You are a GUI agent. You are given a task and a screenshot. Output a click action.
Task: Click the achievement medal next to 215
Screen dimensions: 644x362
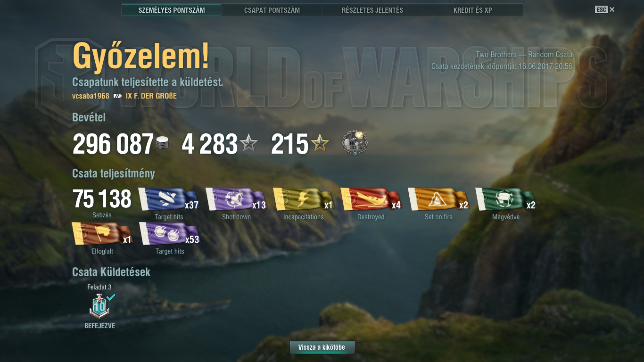355,143
